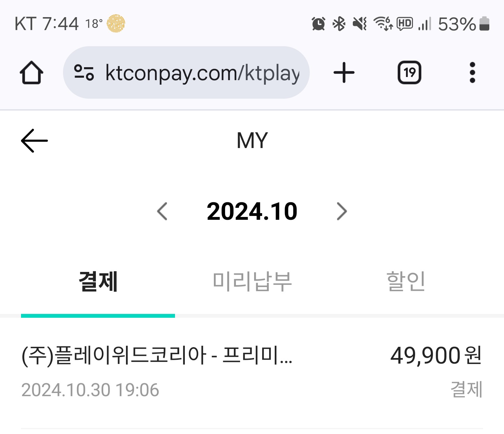Open site info icon in address bar

click(x=84, y=73)
